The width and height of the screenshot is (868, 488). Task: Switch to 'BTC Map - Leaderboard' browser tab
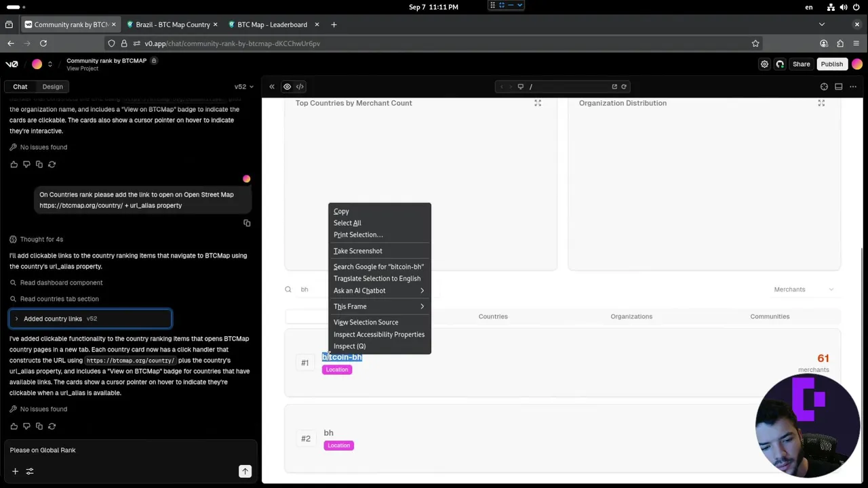coord(273,24)
